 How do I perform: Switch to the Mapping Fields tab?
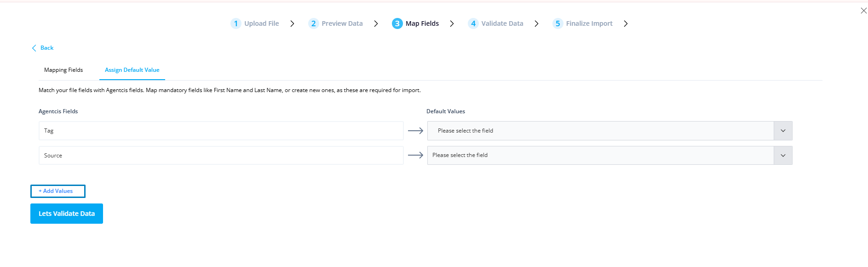pyautogui.click(x=63, y=70)
